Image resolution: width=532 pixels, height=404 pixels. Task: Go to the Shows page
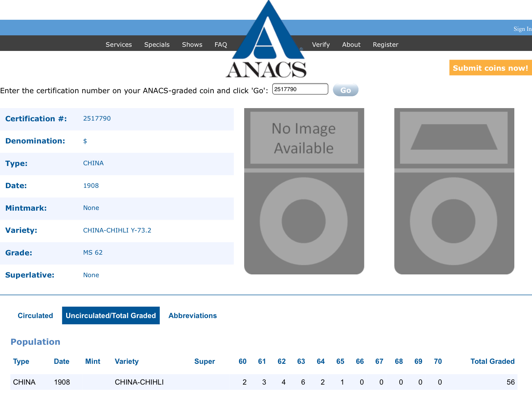192,45
